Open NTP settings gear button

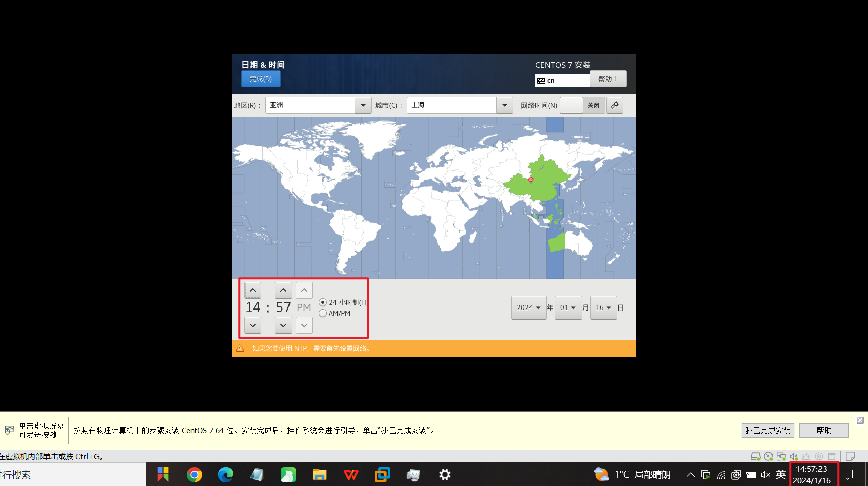pyautogui.click(x=615, y=105)
